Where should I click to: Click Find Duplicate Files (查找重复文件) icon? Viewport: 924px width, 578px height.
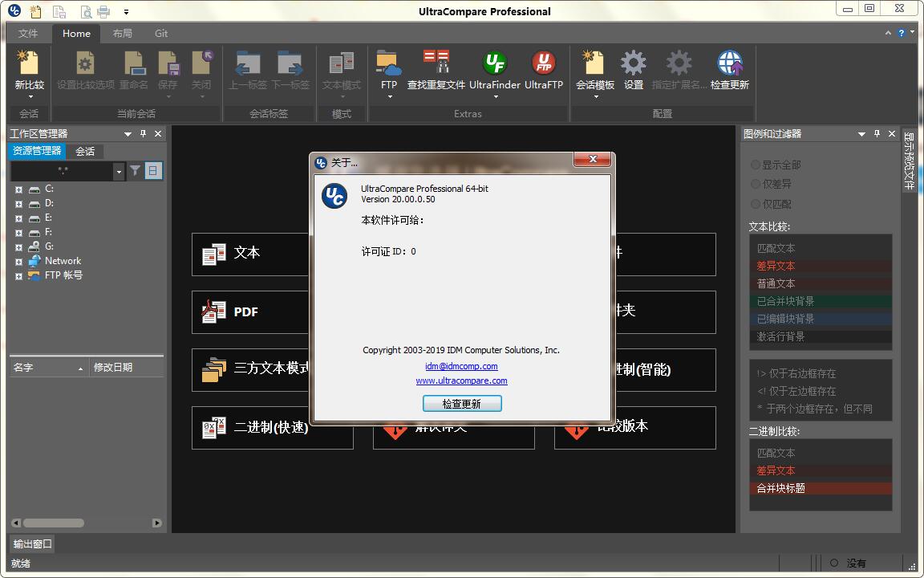(x=436, y=64)
